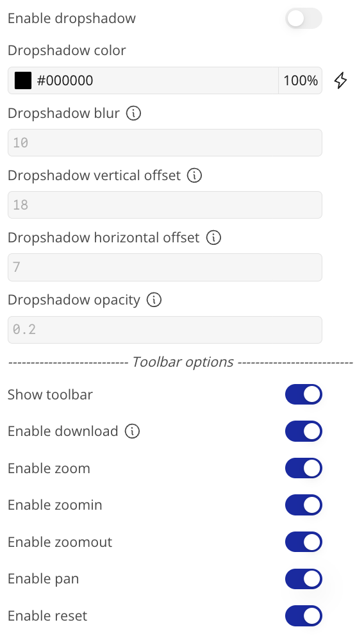Viewport: 364px width, 636px height.
Task: Select the Dropshadow opacity input field
Action: (165, 330)
